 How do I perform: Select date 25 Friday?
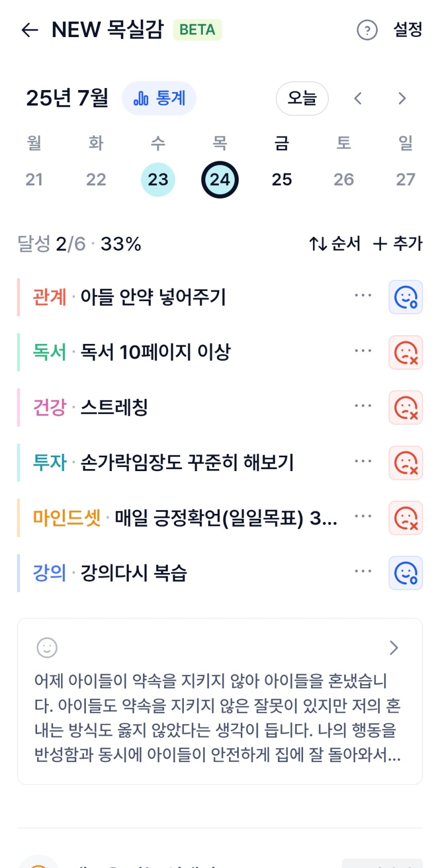282,180
